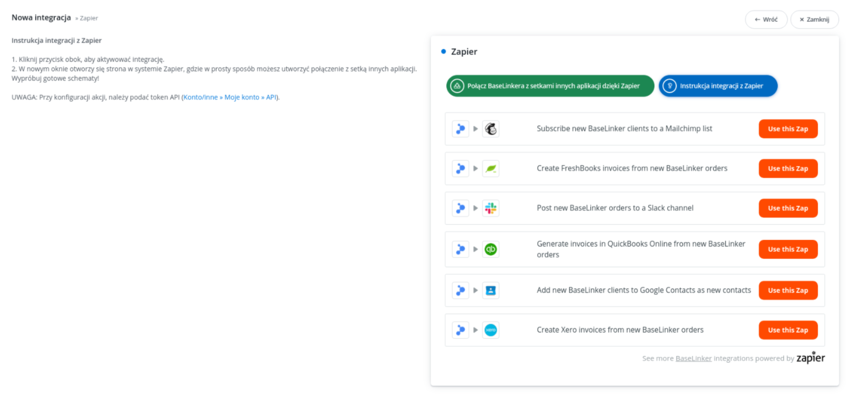Click the Nowa integracja heading
This screenshot has width=868, height=398.
[x=41, y=18]
